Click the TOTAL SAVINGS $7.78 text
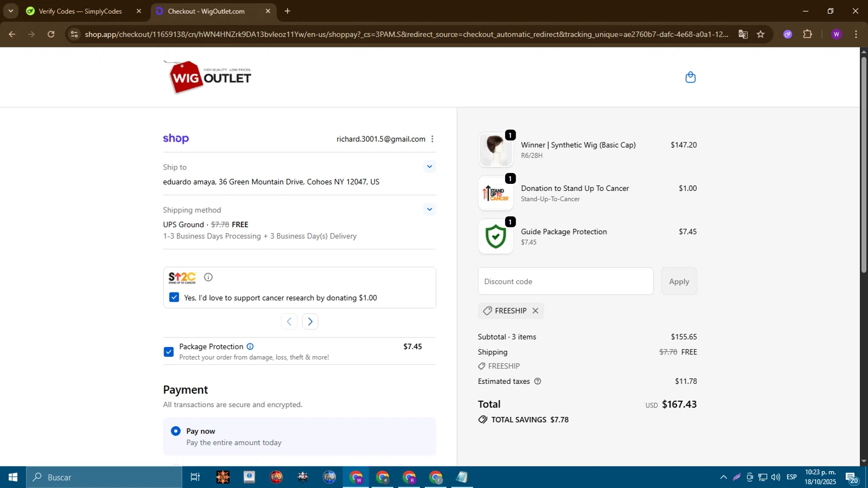 click(x=530, y=420)
